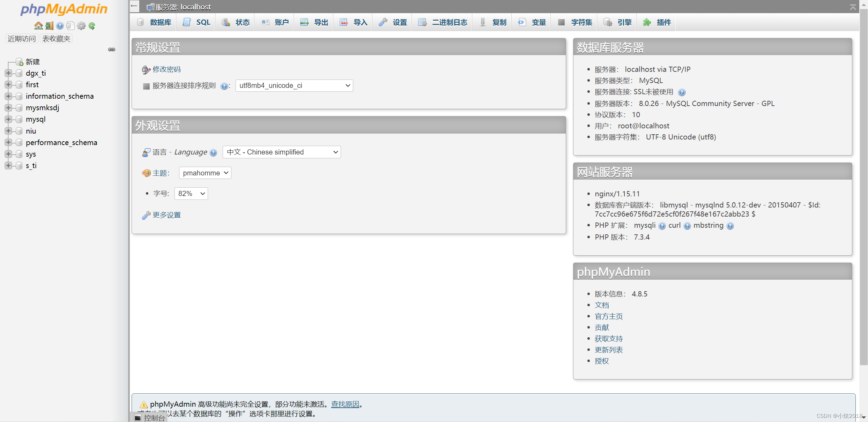Open the 主题 theme selector dropdown
Viewport: 868px width, 422px height.
coord(205,173)
